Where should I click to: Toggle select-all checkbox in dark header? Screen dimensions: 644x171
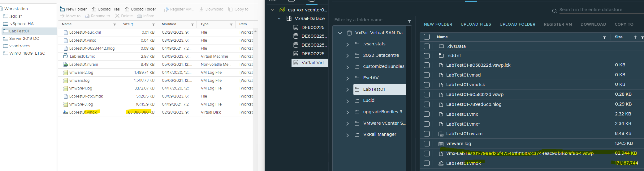point(427,37)
